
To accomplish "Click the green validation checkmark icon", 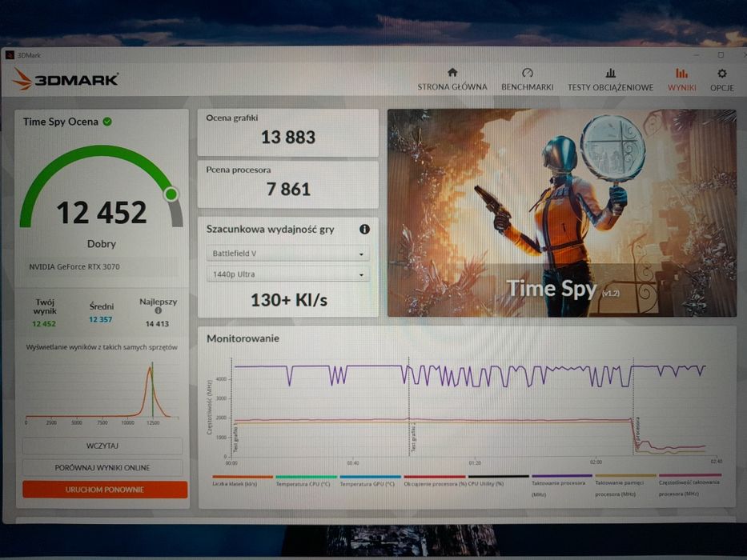I will click(x=107, y=122).
